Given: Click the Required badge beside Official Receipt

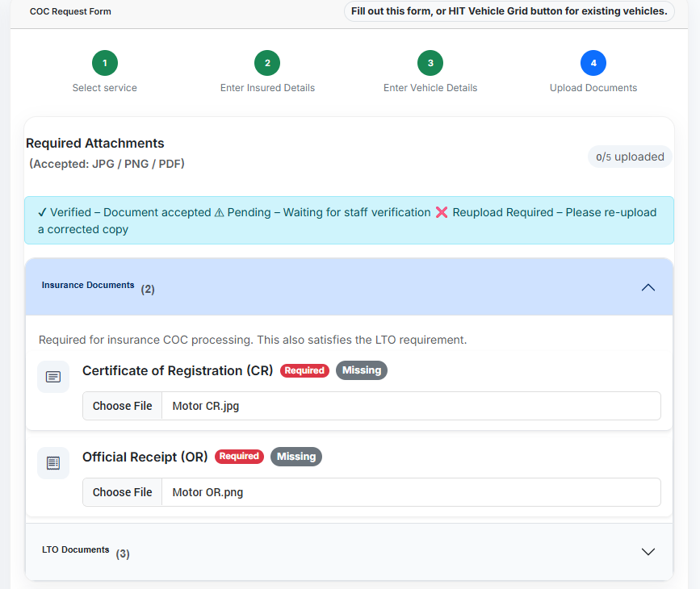Looking at the screenshot, I should point(240,457).
